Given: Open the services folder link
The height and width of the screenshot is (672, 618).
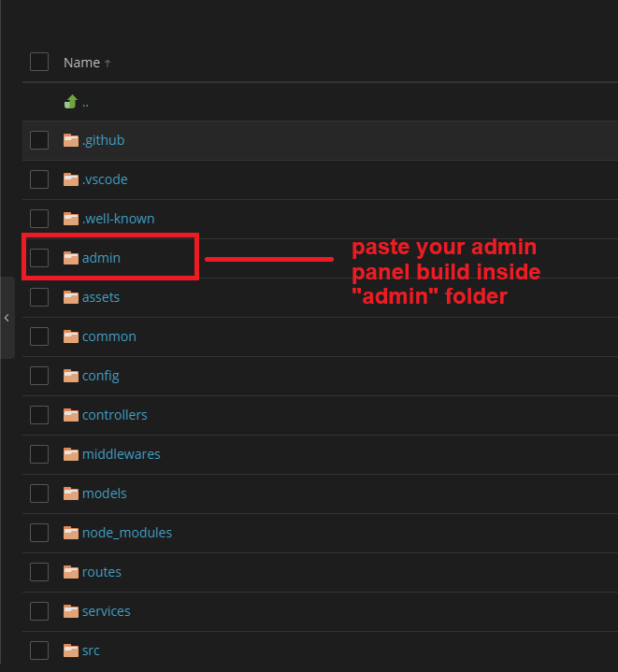Looking at the screenshot, I should (106, 611).
